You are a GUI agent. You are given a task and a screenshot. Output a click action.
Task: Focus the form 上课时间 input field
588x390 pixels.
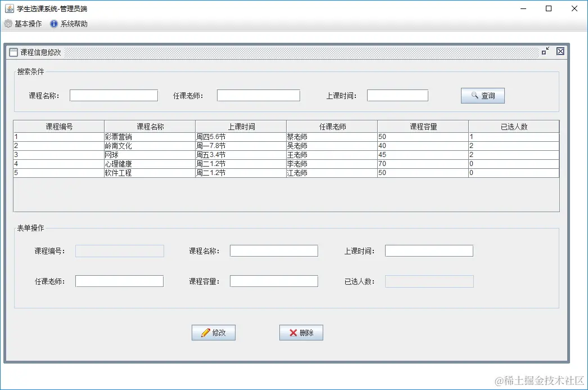tap(429, 251)
